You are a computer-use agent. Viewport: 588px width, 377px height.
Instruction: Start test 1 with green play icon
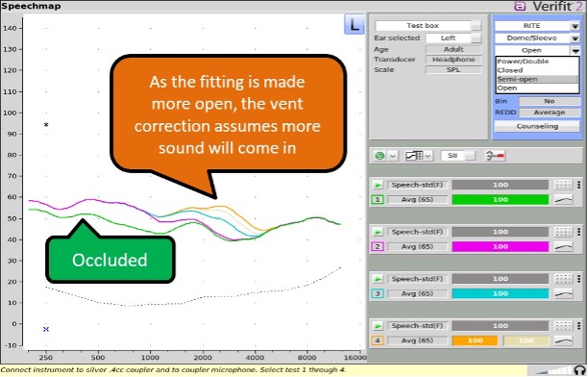(378, 185)
